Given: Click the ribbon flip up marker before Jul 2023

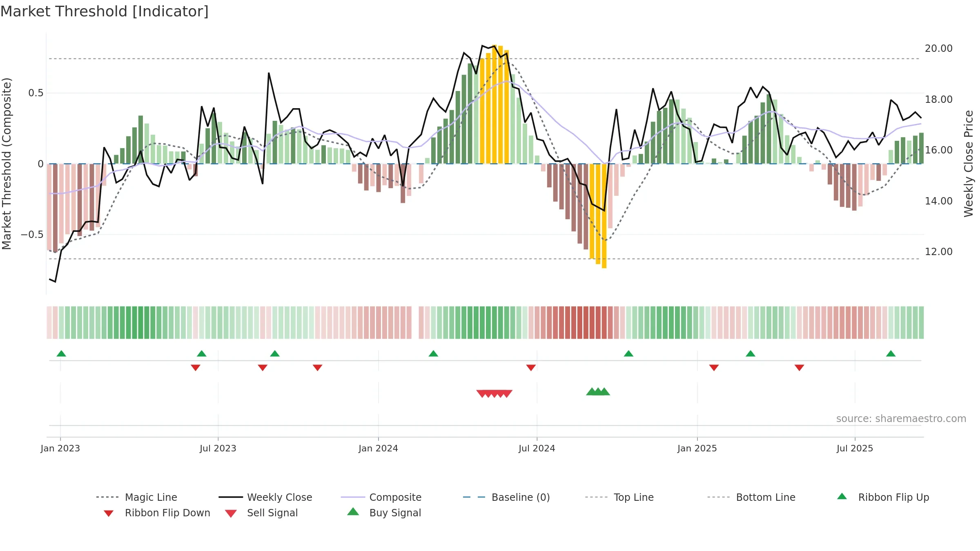Looking at the screenshot, I should 202,353.
